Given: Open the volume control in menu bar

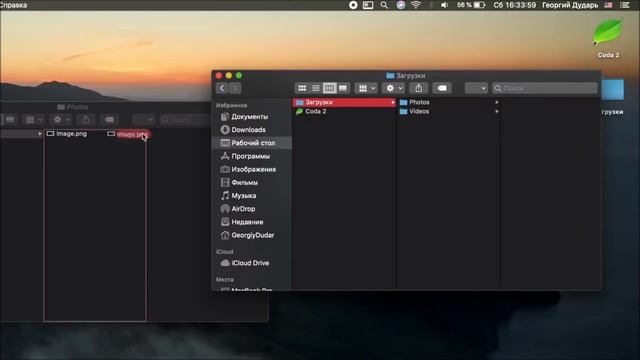Looking at the screenshot, I should 444,5.
